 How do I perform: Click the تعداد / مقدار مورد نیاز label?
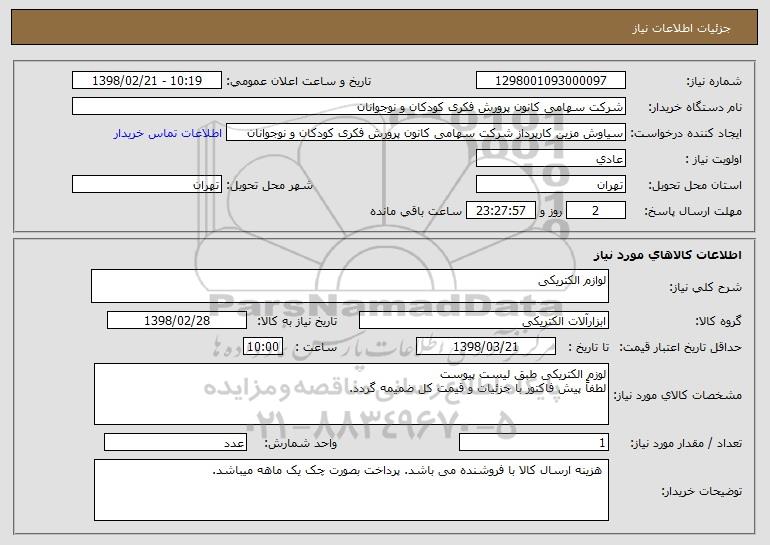pyautogui.click(x=686, y=443)
